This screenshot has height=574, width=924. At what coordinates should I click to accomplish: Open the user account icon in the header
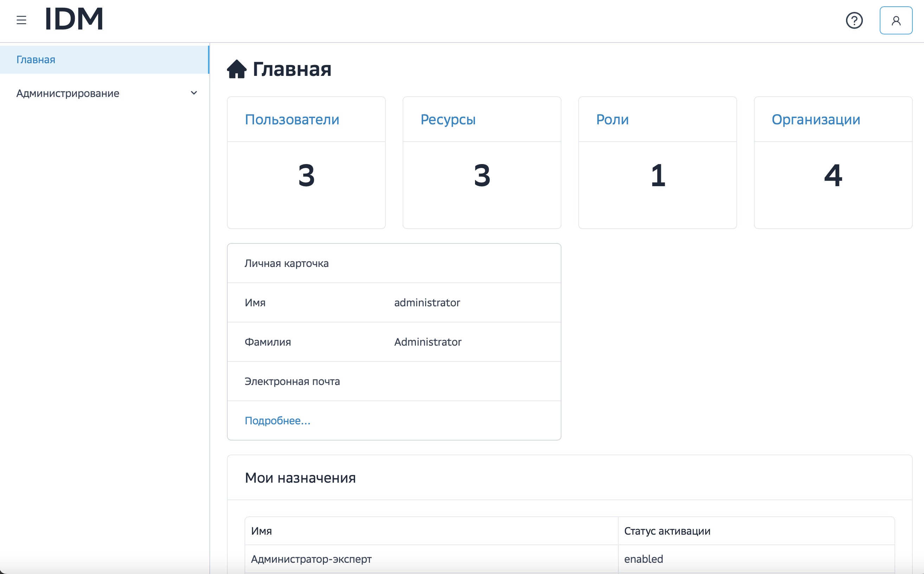click(x=896, y=20)
